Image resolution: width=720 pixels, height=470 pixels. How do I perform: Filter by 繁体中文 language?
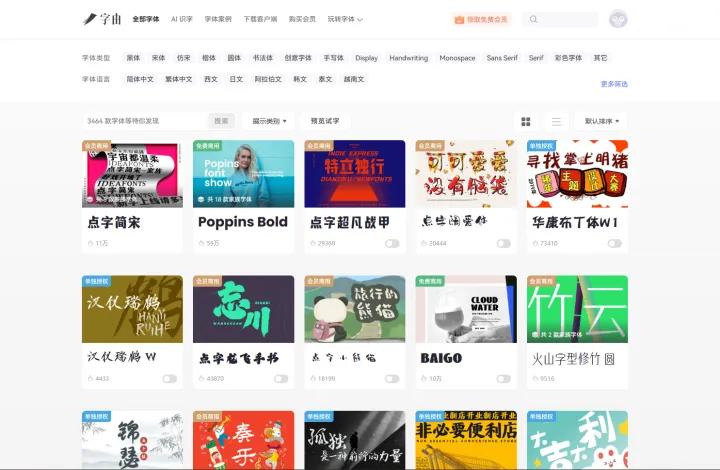coord(179,79)
